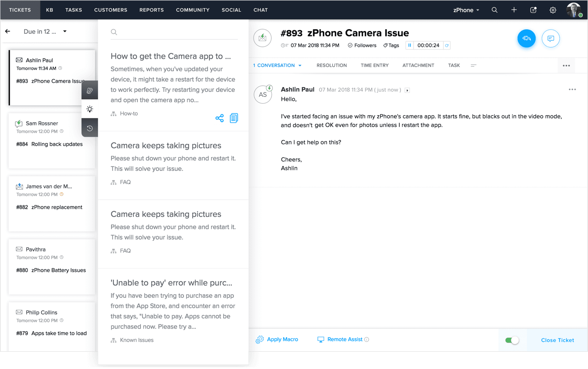Open article 'Unable to pay' error

(x=171, y=283)
